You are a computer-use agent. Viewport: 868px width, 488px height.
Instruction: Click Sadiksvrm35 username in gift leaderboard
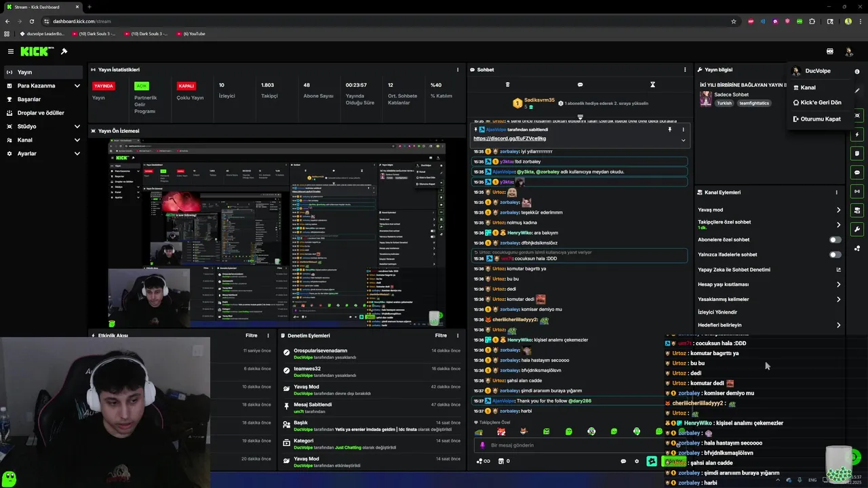[x=539, y=100]
